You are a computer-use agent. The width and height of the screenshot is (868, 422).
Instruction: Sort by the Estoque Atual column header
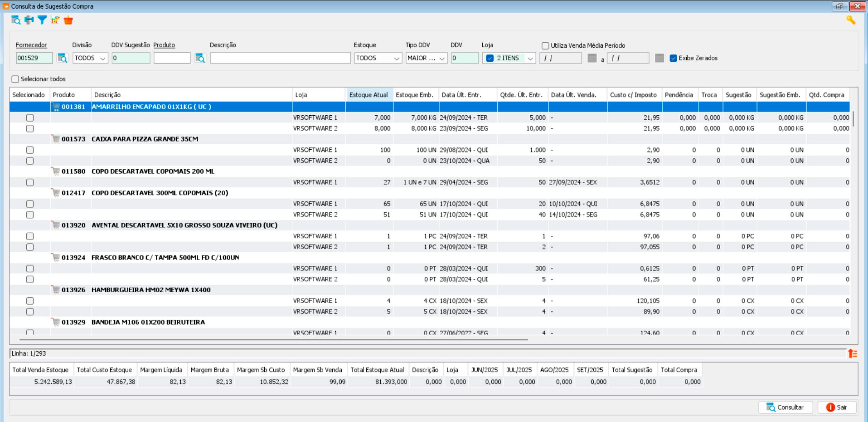click(x=369, y=95)
